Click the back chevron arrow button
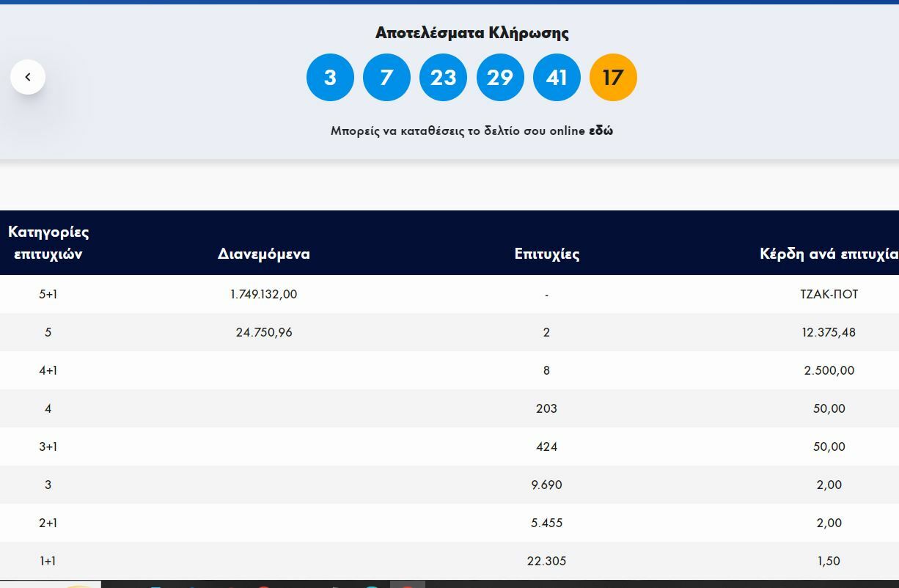This screenshot has height=588, width=899. tap(28, 77)
